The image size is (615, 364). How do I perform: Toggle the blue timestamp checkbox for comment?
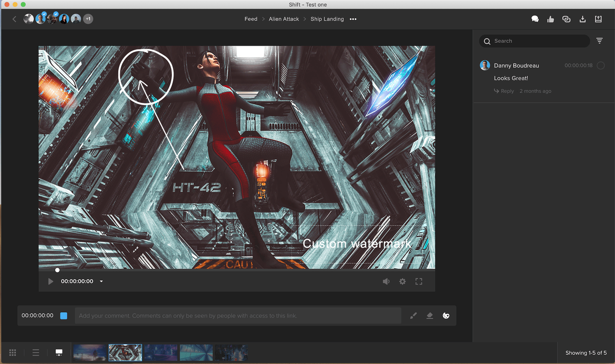click(64, 316)
